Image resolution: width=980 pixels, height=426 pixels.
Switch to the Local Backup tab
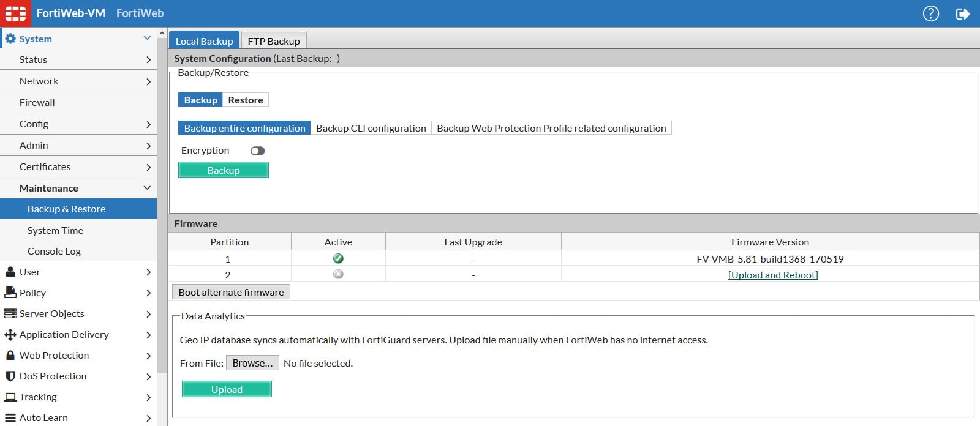tap(204, 40)
